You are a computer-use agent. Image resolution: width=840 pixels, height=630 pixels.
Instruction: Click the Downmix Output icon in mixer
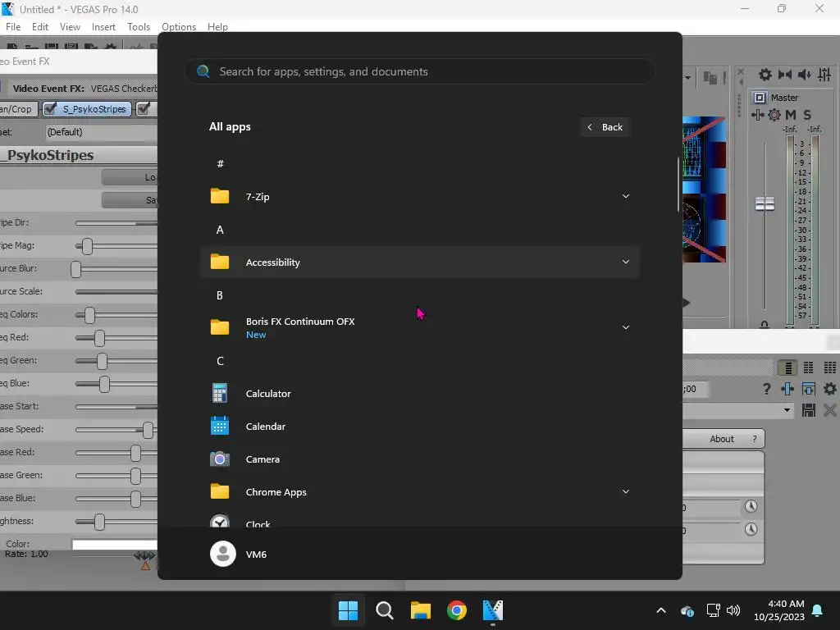tap(785, 75)
